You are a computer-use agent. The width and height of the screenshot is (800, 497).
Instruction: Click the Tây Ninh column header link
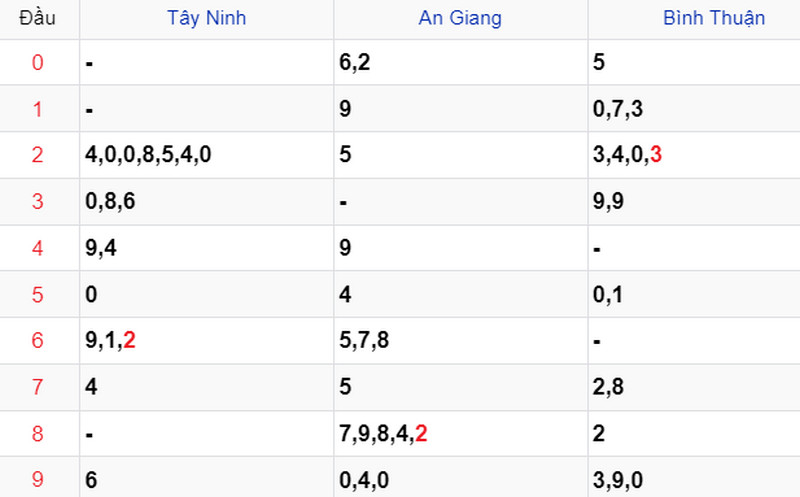point(207,18)
